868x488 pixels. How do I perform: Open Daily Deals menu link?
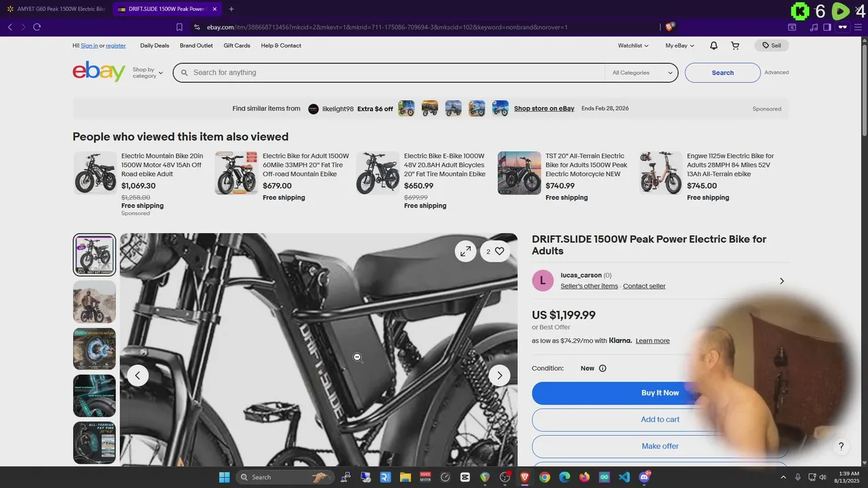[155, 45]
